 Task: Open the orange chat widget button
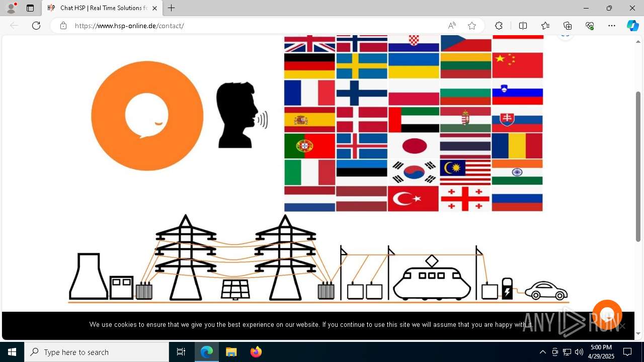point(607,314)
